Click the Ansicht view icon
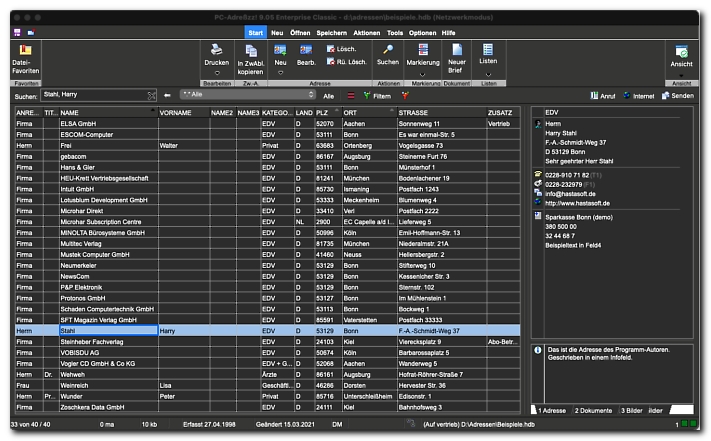Screen dimensions: 711x441 click(681, 51)
